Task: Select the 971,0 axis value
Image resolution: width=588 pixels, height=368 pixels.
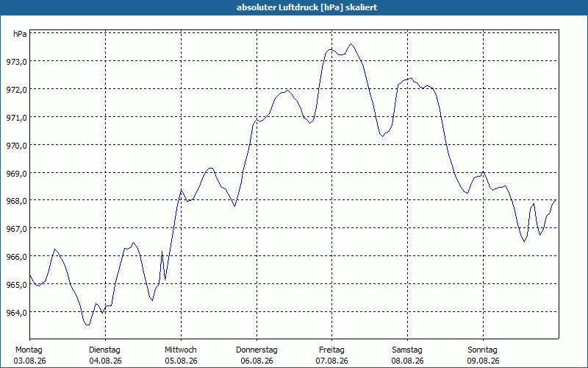Action: [16, 118]
